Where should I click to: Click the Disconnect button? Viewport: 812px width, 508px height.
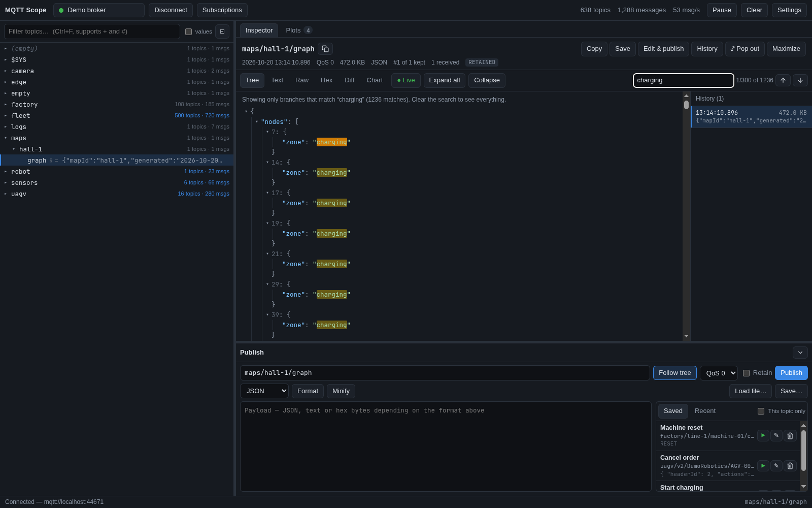click(171, 10)
